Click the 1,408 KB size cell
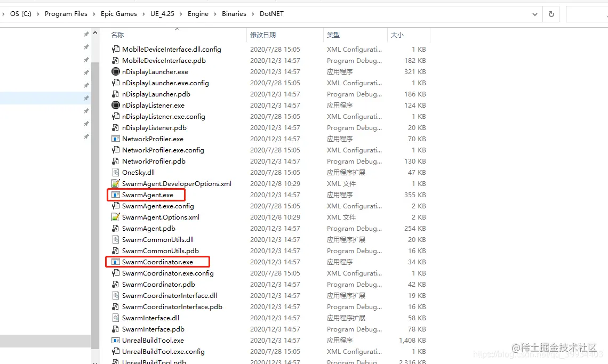This screenshot has width=608, height=364. pyautogui.click(x=412, y=341)
